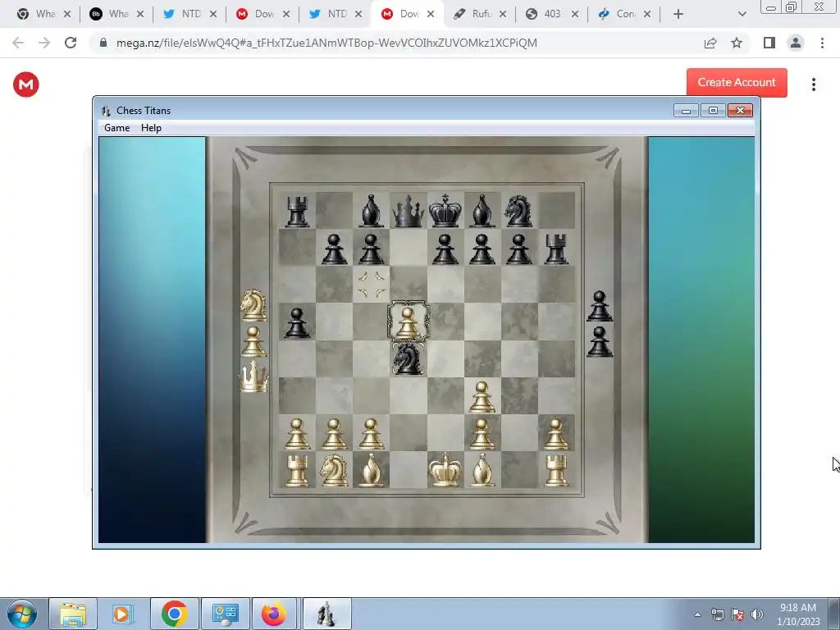
Task: Select the black rook on h7
Action: pos(555,249)
